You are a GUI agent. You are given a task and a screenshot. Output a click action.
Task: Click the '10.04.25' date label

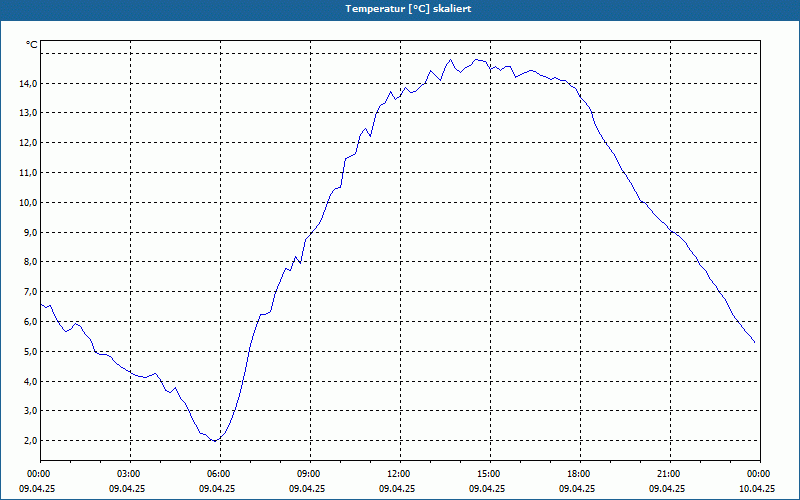[757, 488]
